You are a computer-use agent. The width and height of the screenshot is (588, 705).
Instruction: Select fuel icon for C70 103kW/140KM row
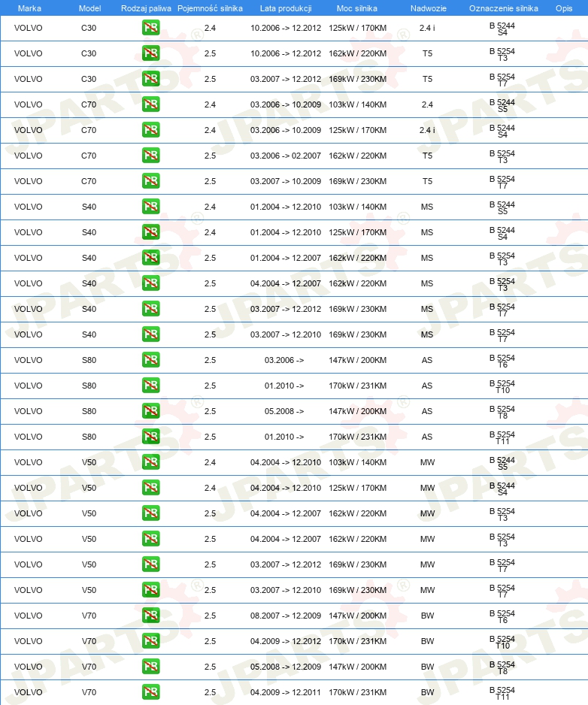pos(150,104)
